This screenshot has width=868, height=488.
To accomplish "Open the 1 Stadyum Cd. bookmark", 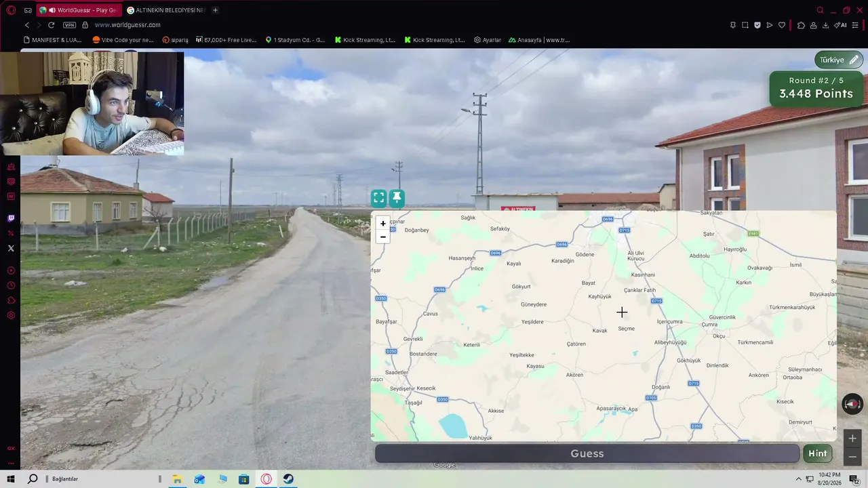I will coord(295,40).
